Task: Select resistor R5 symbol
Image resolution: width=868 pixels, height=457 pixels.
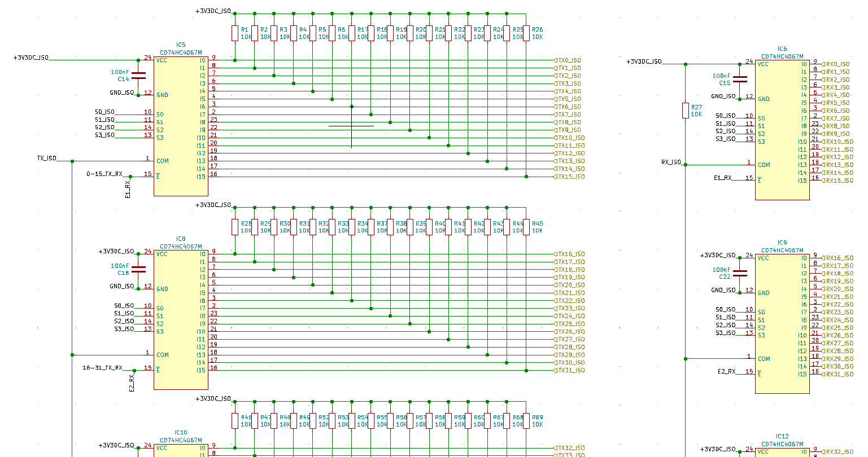Action: [313, 33]
